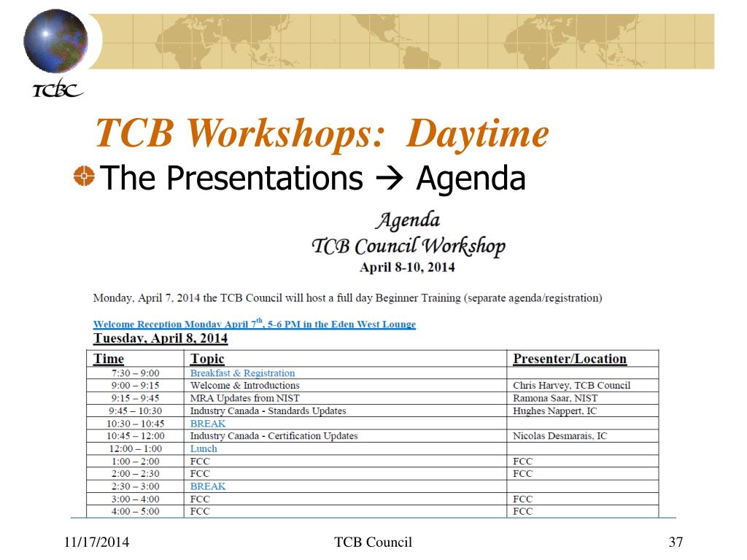This screenshot has height=560, width=747.
Task: Click the '4:00 – 5:00' time cell
Action: tap(135, 511)
